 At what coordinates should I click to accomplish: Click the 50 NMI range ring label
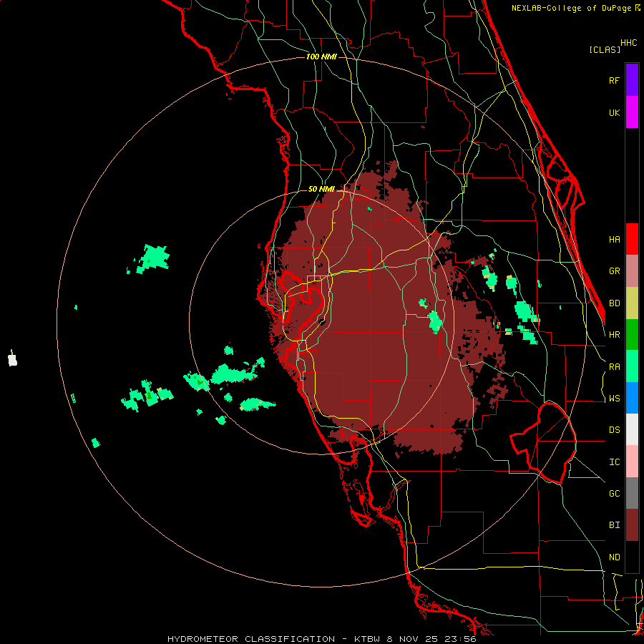321,190
